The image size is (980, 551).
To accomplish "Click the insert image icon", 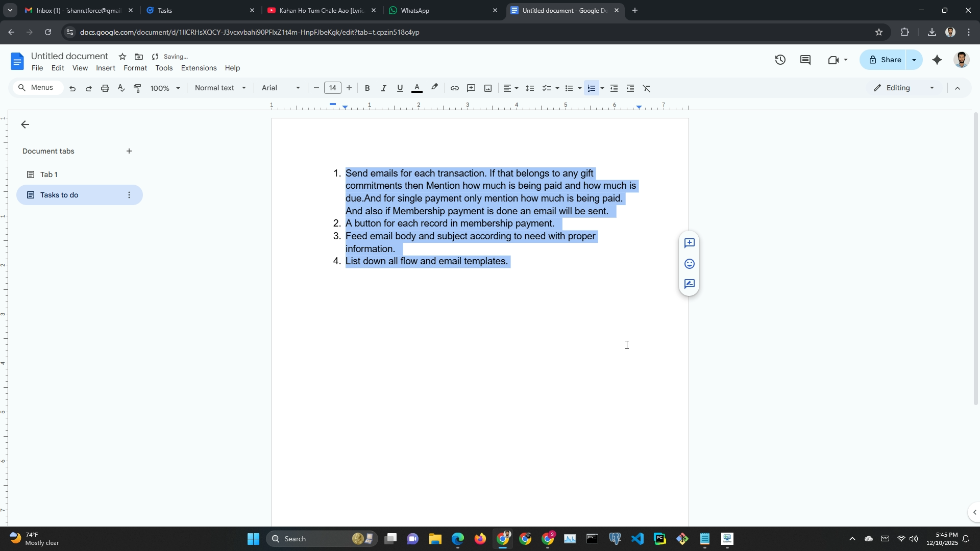I will pos(488,88).
